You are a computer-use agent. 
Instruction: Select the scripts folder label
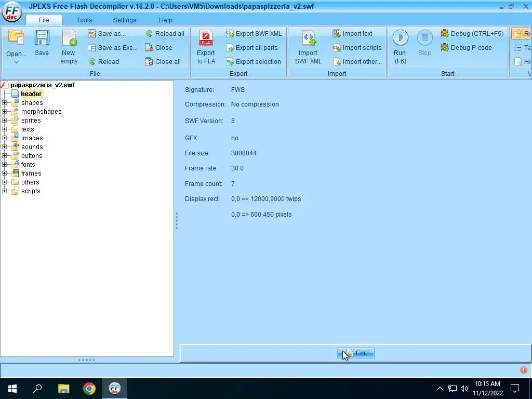(x=31, y=191)
